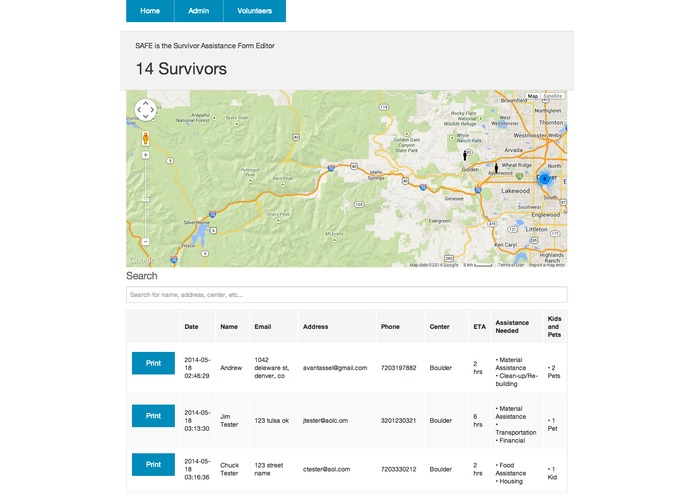Click the person marker near Applewood
Screen dimensions: 695x494
496,168
